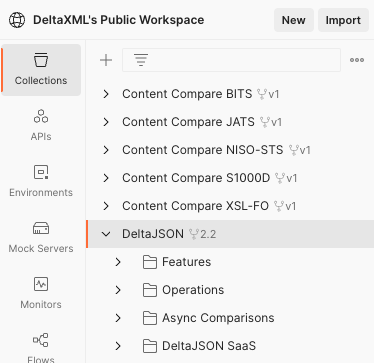Expand the Async Comparisons folder
The width and height of the screenshot is (374, 363).
tap(118, 318)
